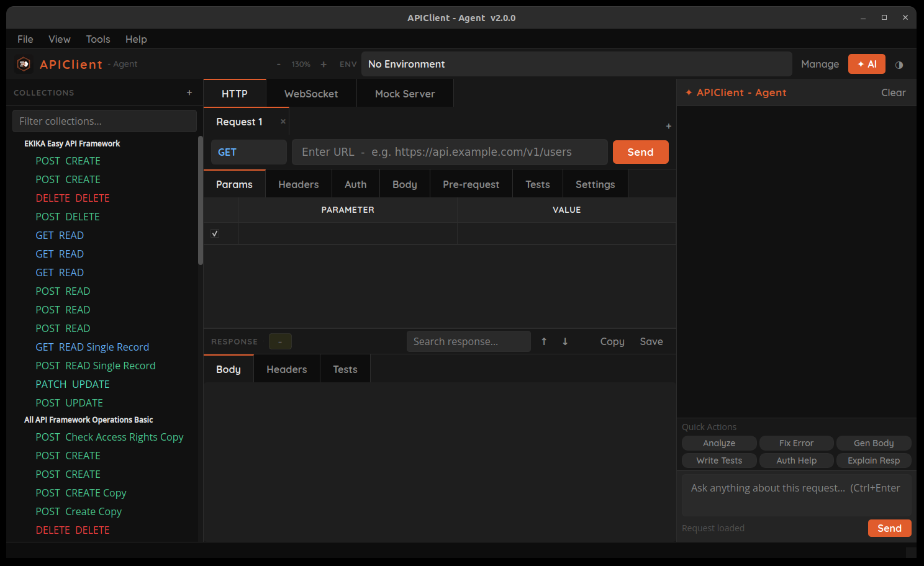Toggle the AI panel button
The width and height of the screenshot is (924, 566).
click(x=866, y=64)
